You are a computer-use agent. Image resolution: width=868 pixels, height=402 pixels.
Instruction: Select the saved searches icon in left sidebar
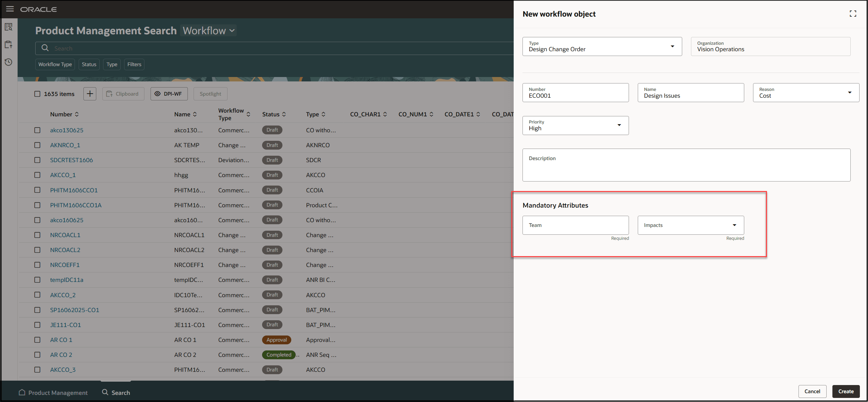(8, 27)
